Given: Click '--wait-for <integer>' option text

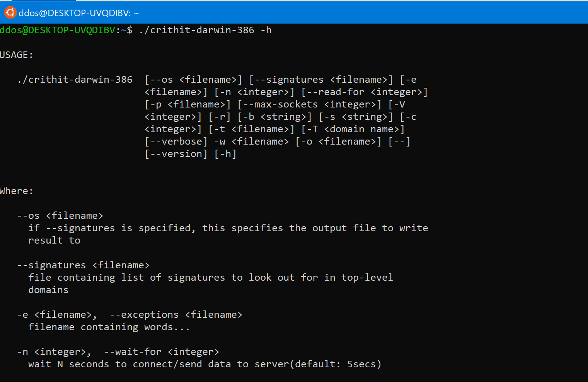Looking at the screenshot, I should (162, 352).
